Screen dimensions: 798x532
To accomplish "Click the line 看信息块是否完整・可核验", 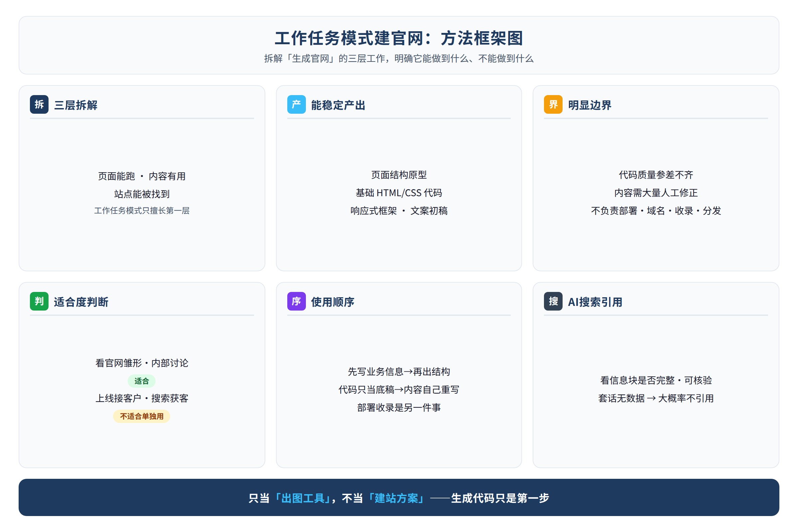I will (x=656, y=380).
